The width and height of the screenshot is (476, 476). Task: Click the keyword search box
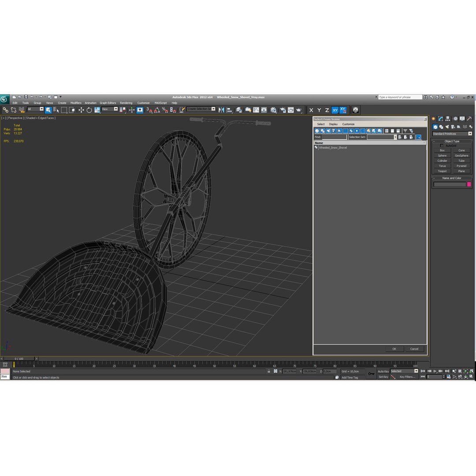tap(400, 97)
